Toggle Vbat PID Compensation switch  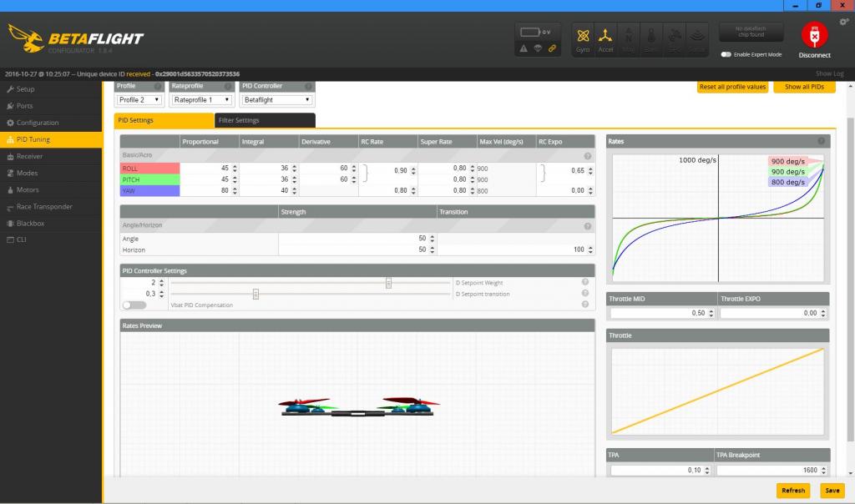point(134,305)
